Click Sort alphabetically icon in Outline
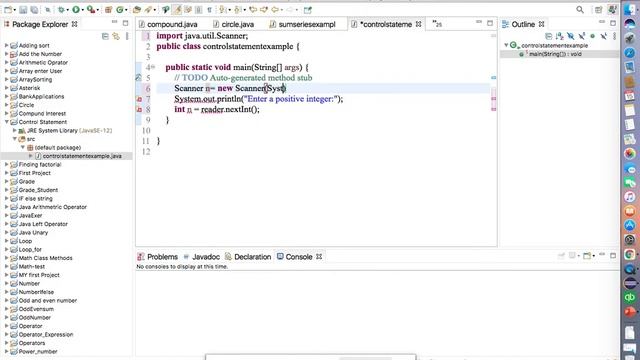The image size is (640, 360). pos(560,36)
